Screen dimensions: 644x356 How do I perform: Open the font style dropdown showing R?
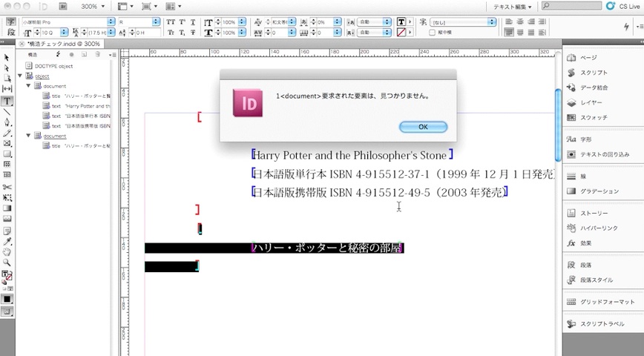(x=156, y=22)
